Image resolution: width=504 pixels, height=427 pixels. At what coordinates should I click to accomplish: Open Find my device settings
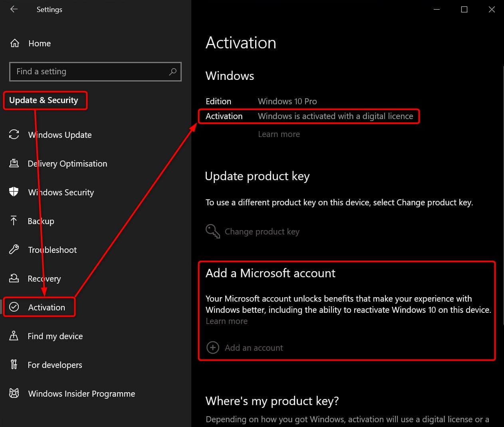(x=55, y=336)
